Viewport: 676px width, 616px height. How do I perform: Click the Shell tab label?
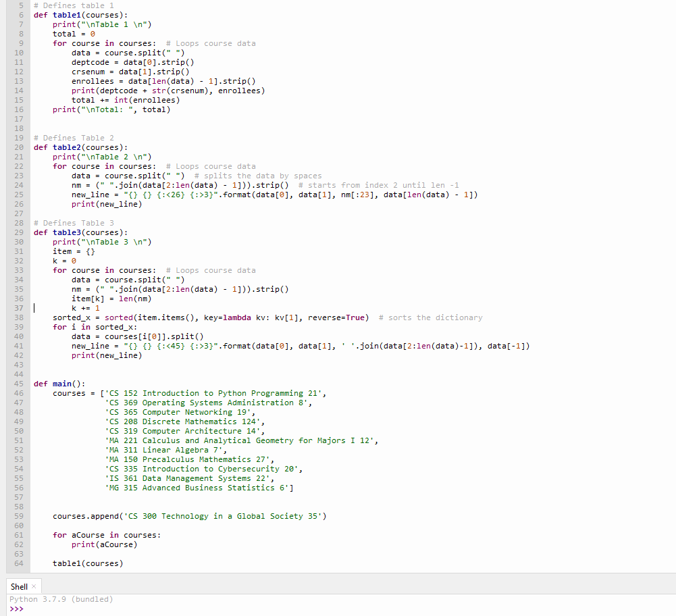point(18,586)
